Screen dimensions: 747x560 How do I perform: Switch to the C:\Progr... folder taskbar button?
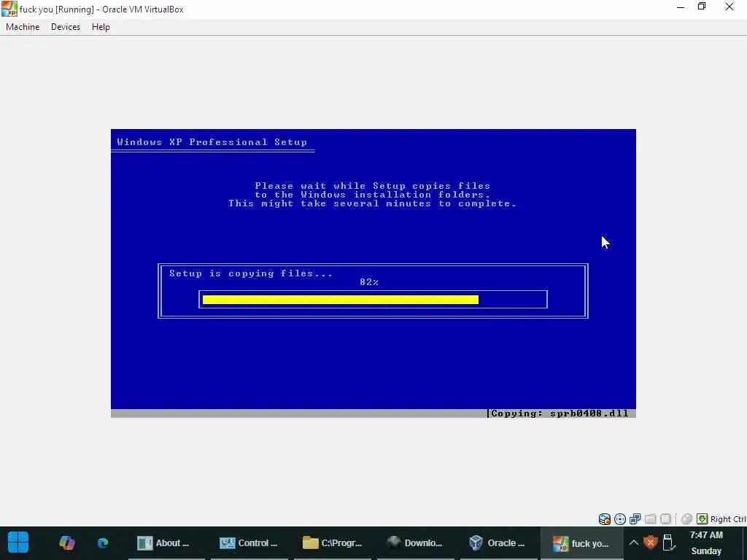point(332,542)
